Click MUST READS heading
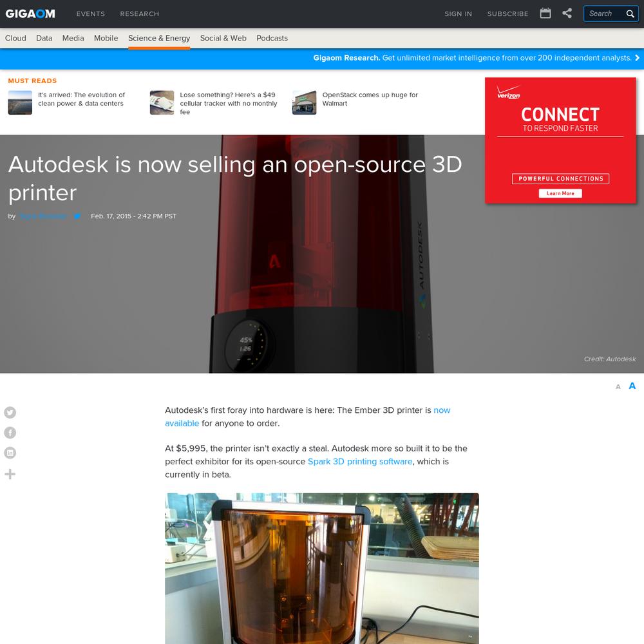This screenshot has height=644, width=644. [32, 81]
